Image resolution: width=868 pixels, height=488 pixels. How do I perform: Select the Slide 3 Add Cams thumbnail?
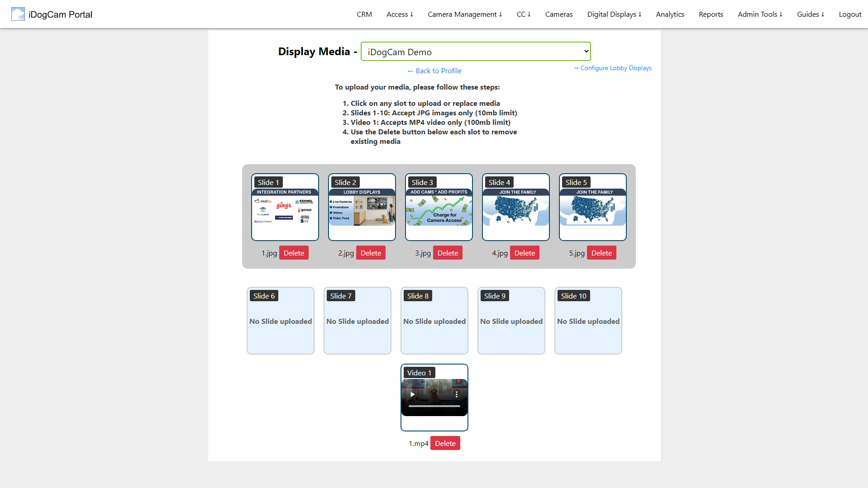439,207
